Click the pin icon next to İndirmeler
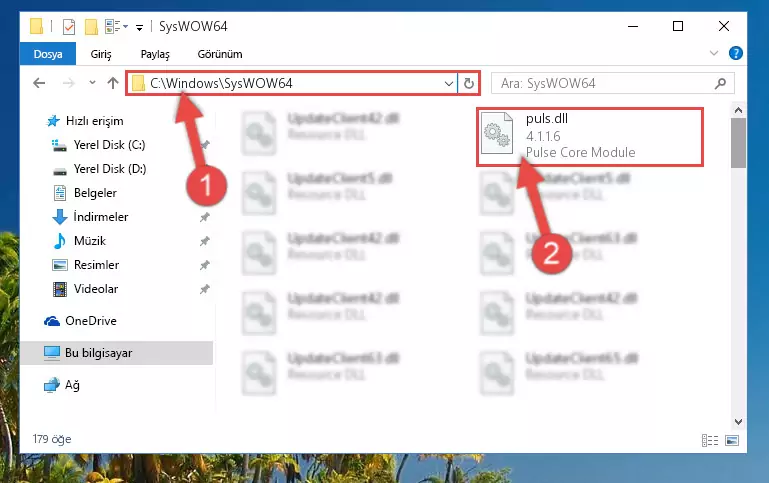Screen dimensions: 769x483 point(205,217)
